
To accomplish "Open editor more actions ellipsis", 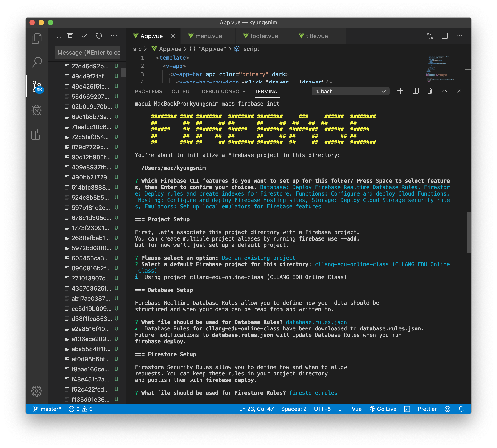I will [459, 36].
